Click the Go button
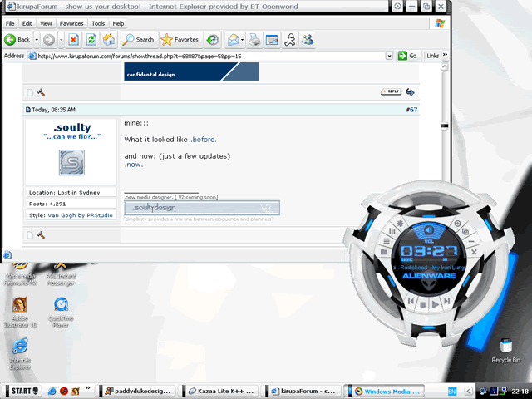The image size is (532, 399). tap(407, 56)
